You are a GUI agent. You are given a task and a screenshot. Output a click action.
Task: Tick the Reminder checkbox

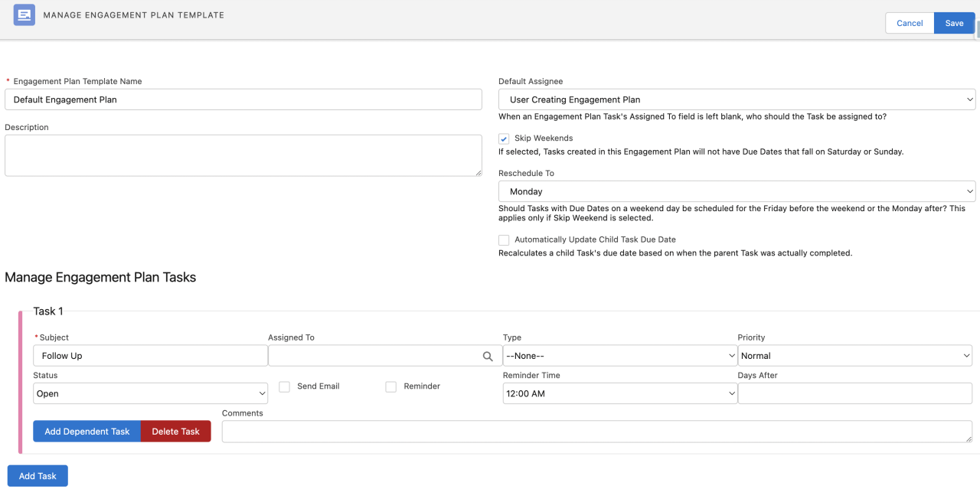point(390,386)
